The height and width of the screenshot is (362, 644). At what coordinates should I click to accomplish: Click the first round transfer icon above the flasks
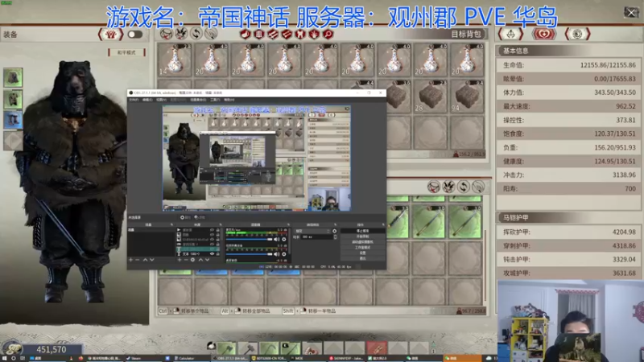[x=167, y=34]
